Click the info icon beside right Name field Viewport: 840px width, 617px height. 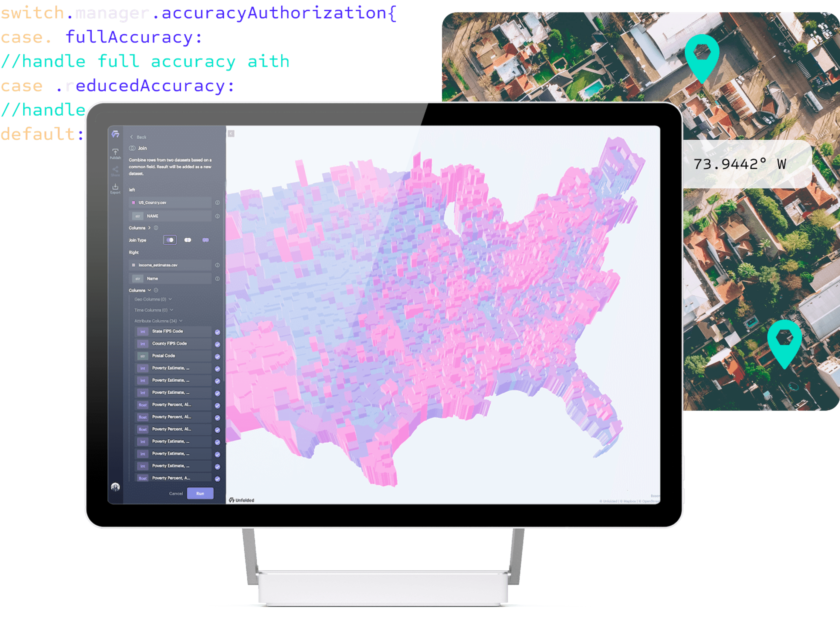tap(218, 279)
